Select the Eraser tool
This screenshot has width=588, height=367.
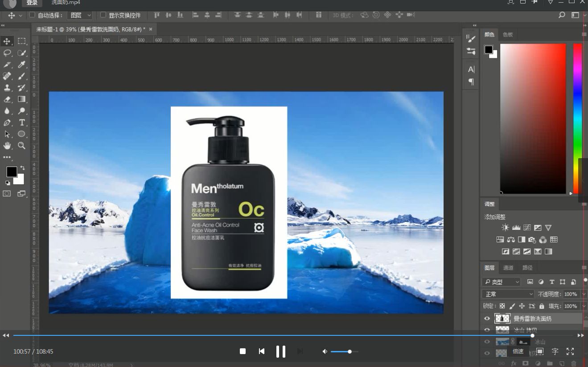point(7,99)
